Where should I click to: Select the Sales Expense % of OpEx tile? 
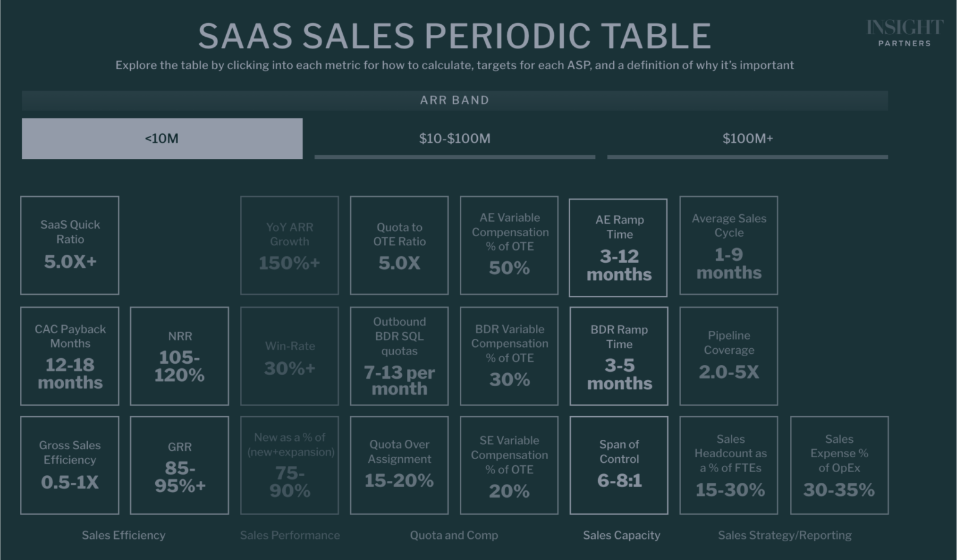pyautogui.click(x=839, y=465)
